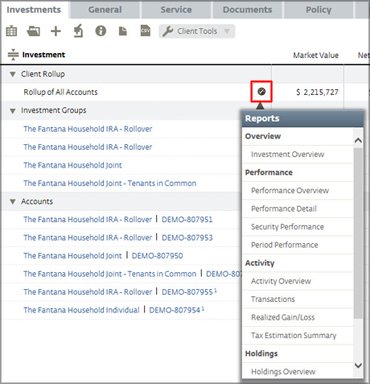Viewport: 370px width, 384px height.
Task: Open The Fantana Household Joint investment group
Action: (x=73, y=165)
